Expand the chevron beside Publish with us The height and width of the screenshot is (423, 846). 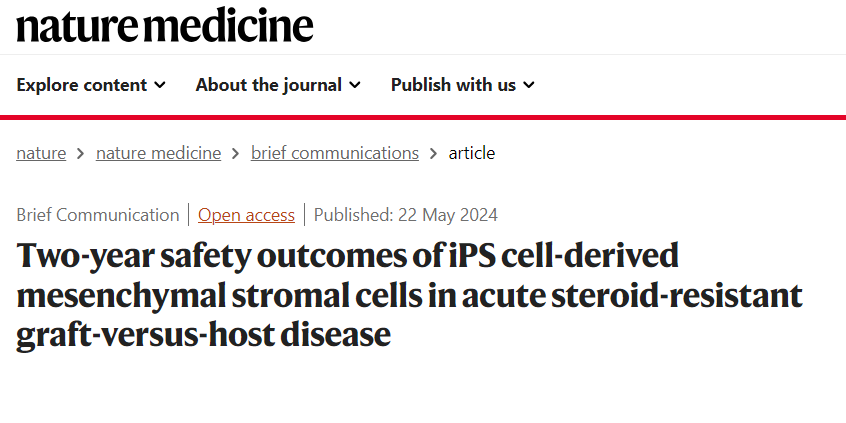(x=529, y=85)
